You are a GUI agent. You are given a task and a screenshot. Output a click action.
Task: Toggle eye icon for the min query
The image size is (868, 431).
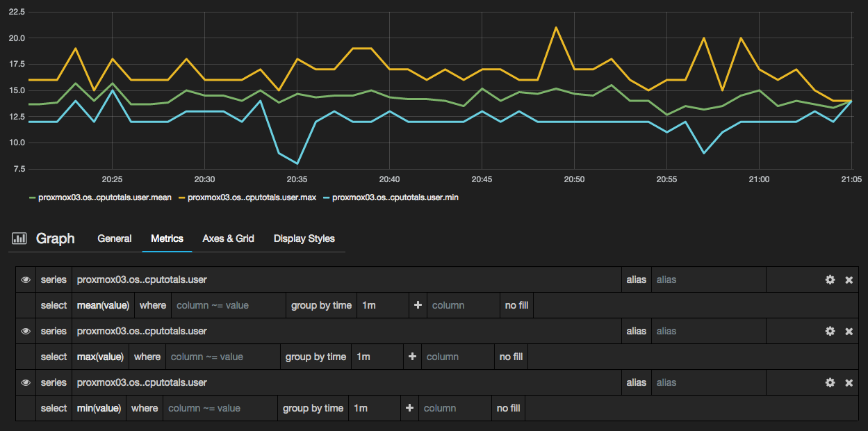tap(26, 382)
